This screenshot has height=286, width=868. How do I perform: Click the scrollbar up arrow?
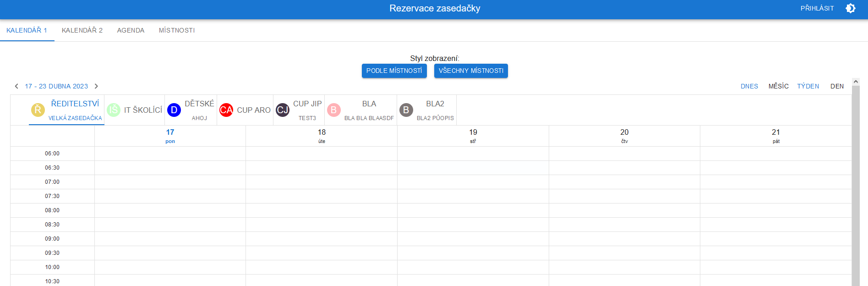(856, 82)
